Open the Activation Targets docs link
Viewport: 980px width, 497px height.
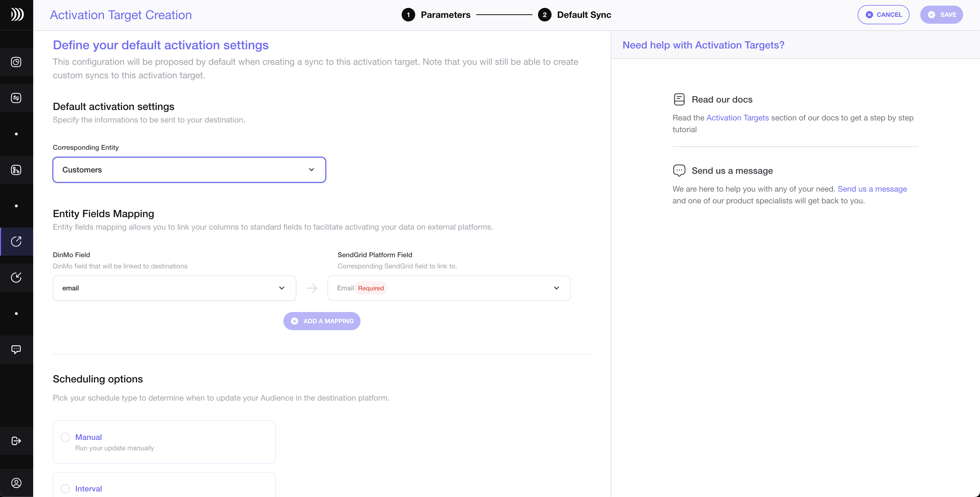737,118
